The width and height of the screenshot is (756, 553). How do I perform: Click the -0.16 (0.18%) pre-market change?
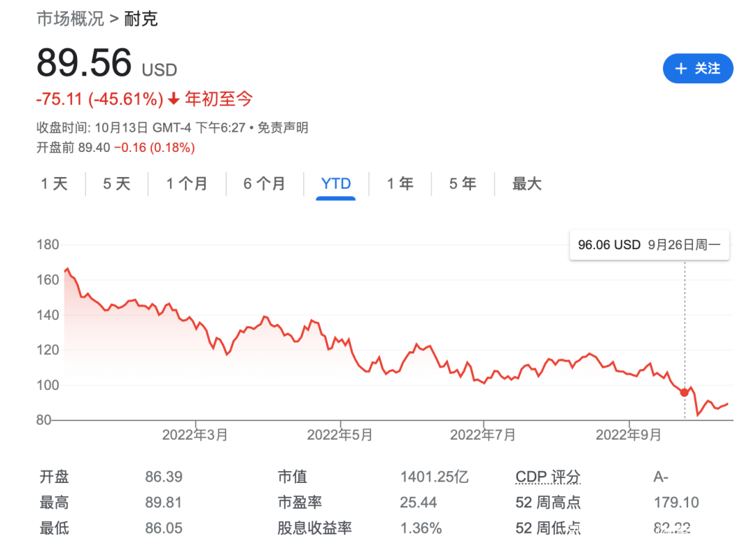155,148
